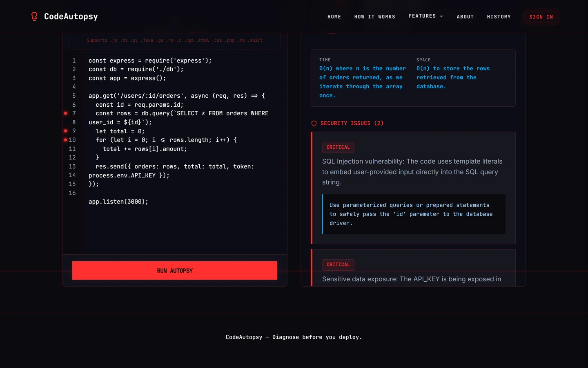Image resolution: width=588 pixels, height=368 pixels.
Task: Click the 'const app = express();' line
Action: (x=127, y=78)
